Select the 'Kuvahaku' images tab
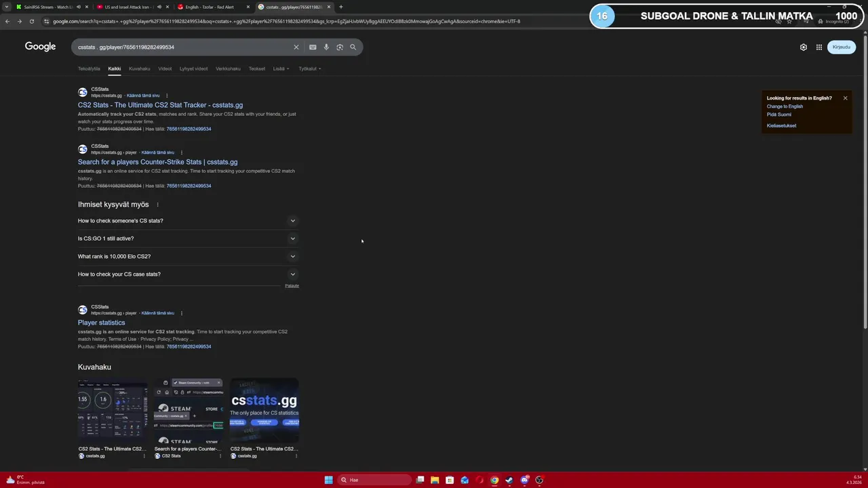Image resolution: width=868 pixels, height=488 pixels. [140, 68]
